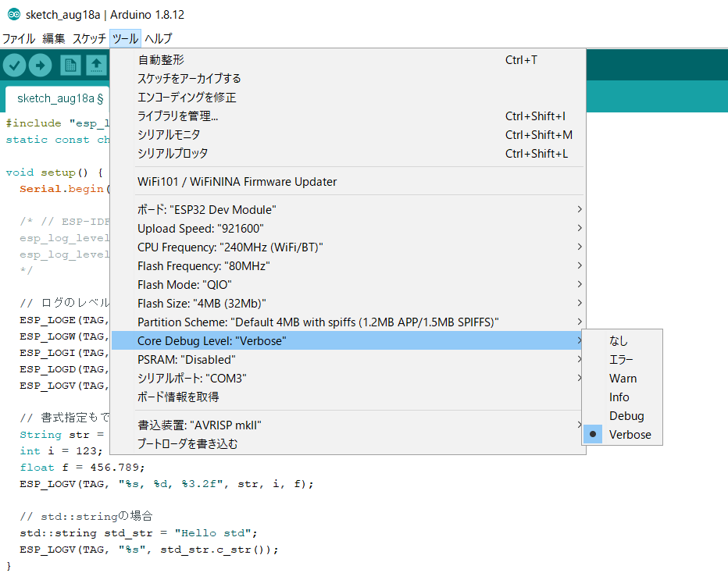Open the ファイル menu
Viewport: 728px width, 580px height.
(19, 38)
